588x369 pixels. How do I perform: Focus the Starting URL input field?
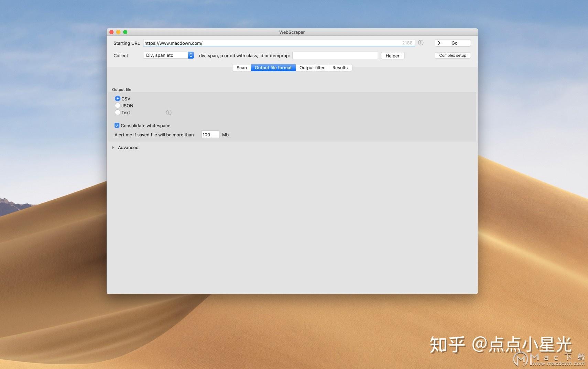(x=279, y=43)
